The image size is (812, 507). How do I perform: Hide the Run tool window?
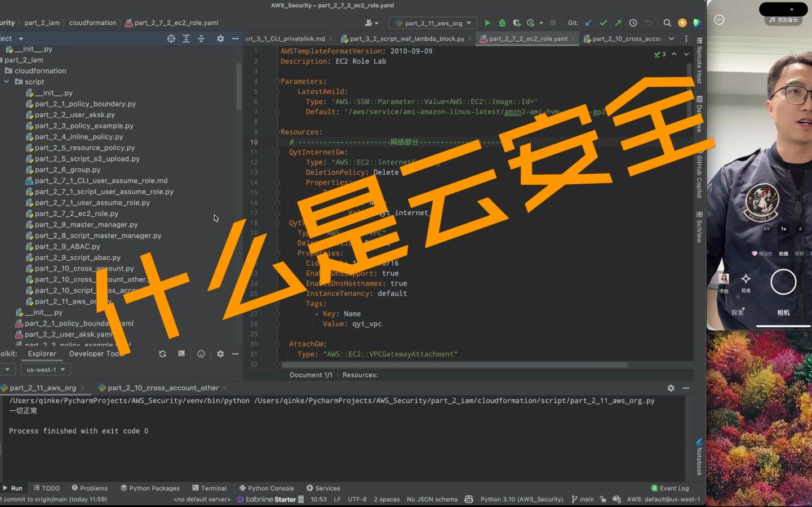pyautogui.click(x=686, y=388)
